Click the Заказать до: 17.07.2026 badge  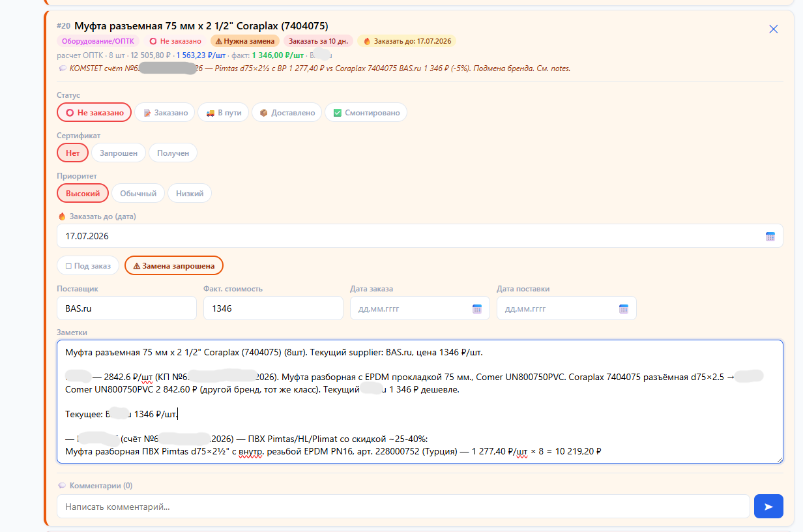[x=406, y=41]
